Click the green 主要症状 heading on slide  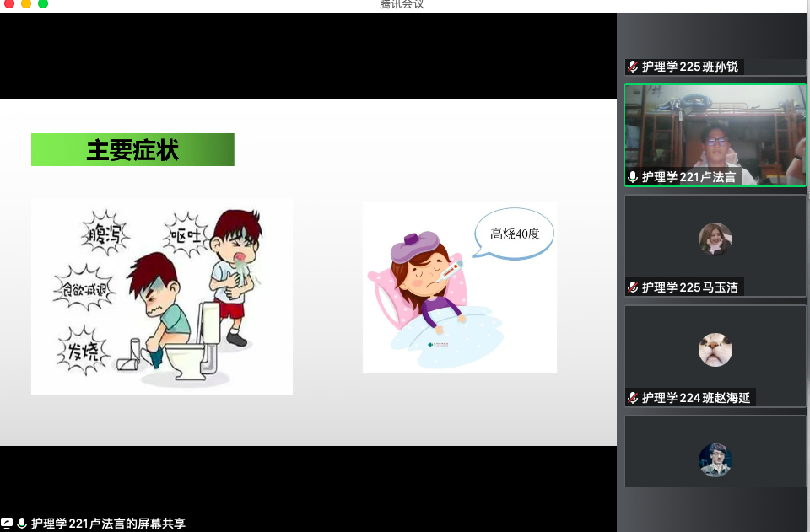click(x=132, y=150)
